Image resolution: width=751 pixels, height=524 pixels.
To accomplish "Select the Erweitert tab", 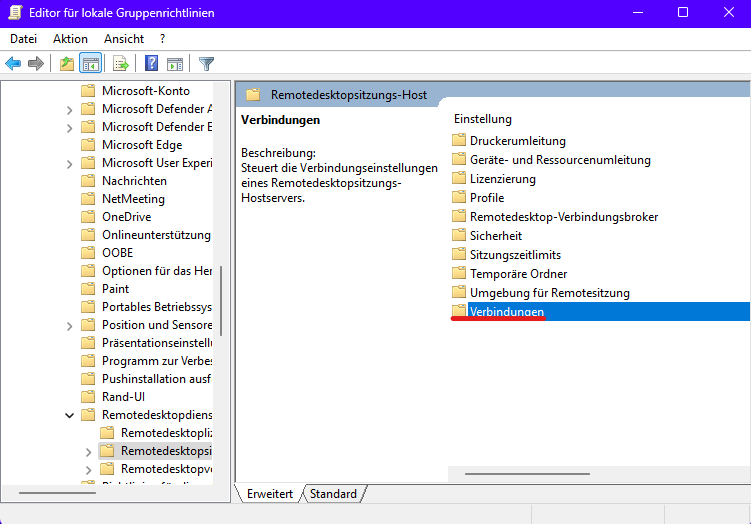I will click(x=269, y=494).
